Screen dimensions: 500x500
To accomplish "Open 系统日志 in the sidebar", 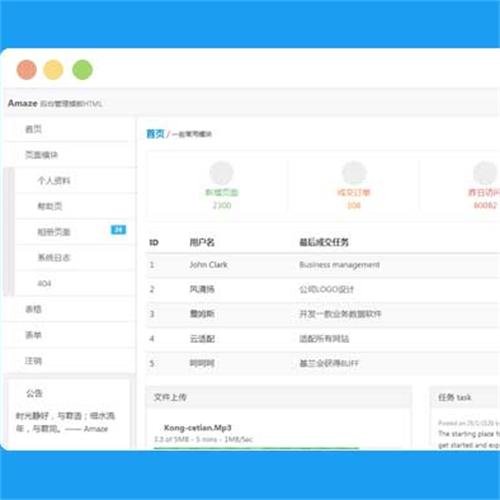I will pyautogui.click(x=54, y=258).
